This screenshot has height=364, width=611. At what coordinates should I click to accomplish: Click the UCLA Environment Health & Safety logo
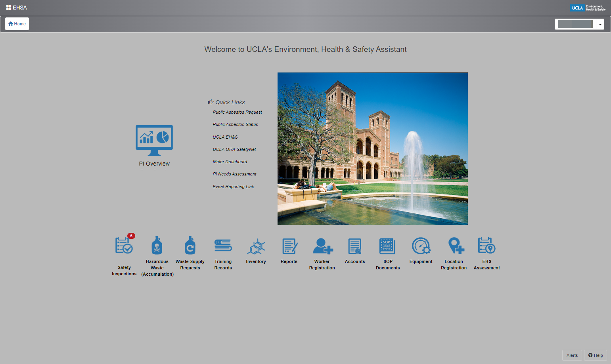tap(588, 8)
